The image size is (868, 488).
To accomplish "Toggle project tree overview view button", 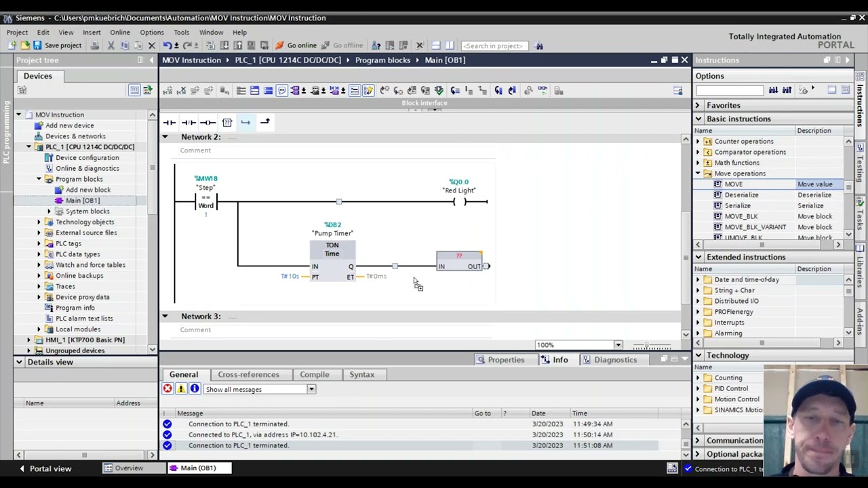I will [134, 90].
